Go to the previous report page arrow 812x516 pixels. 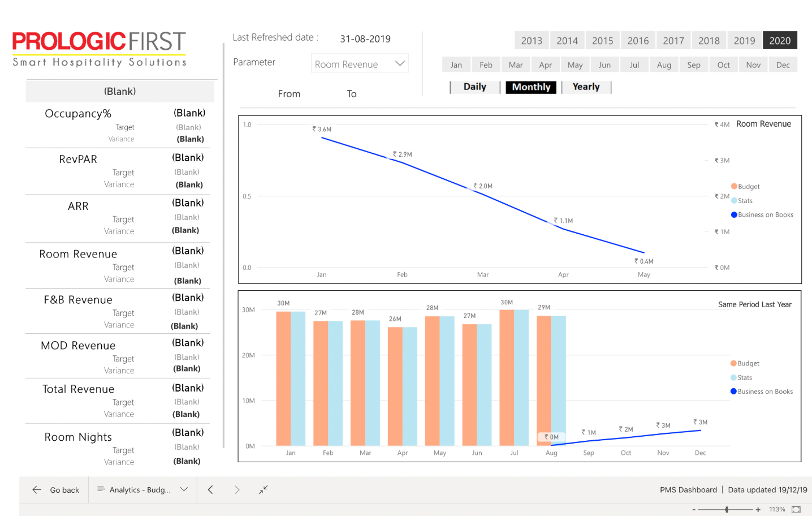point(210,490)
